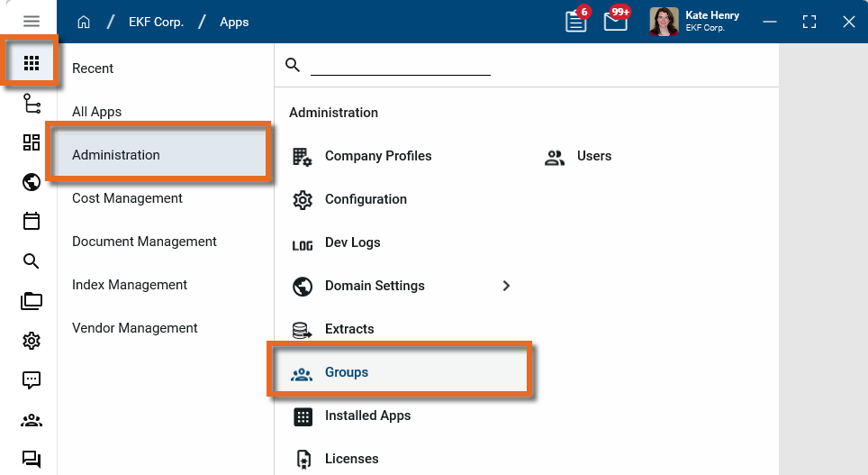Click the EKF Corp. breadcrumb link
Viewport: 868px width, 475px height.
pos(156,23)
